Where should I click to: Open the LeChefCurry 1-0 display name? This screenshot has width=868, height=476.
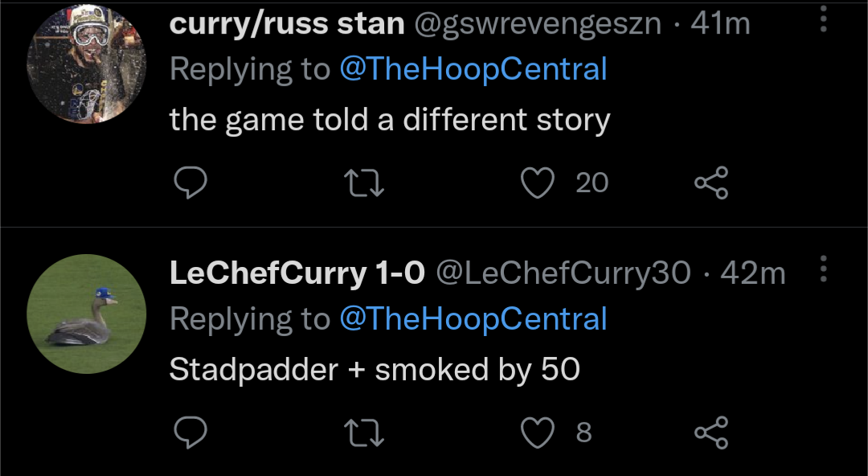tap(297, 274)
